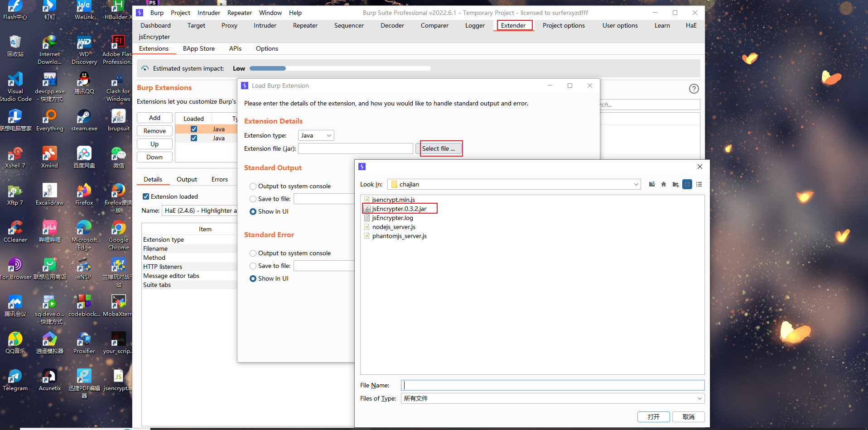Jump to the home directory in file chooser
868x430 pixels.
(x=664, y=184)
